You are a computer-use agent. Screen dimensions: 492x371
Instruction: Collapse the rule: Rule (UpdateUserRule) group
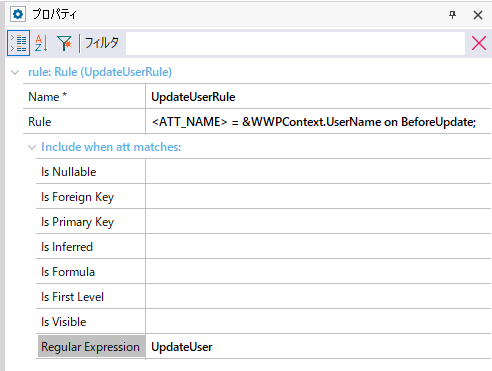point(15,72)
